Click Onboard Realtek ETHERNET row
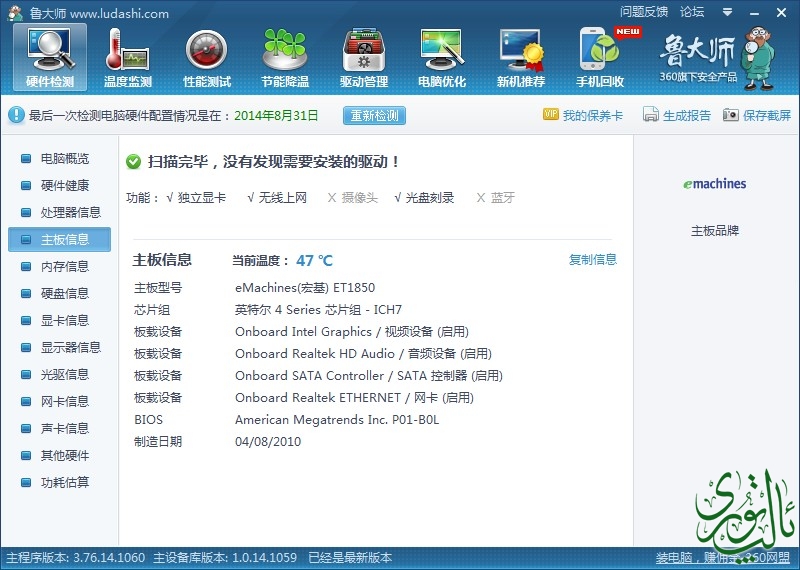Image resolution: width=800 pixels, height=570 pixels. pyautogui.click(x=355, y=398)
